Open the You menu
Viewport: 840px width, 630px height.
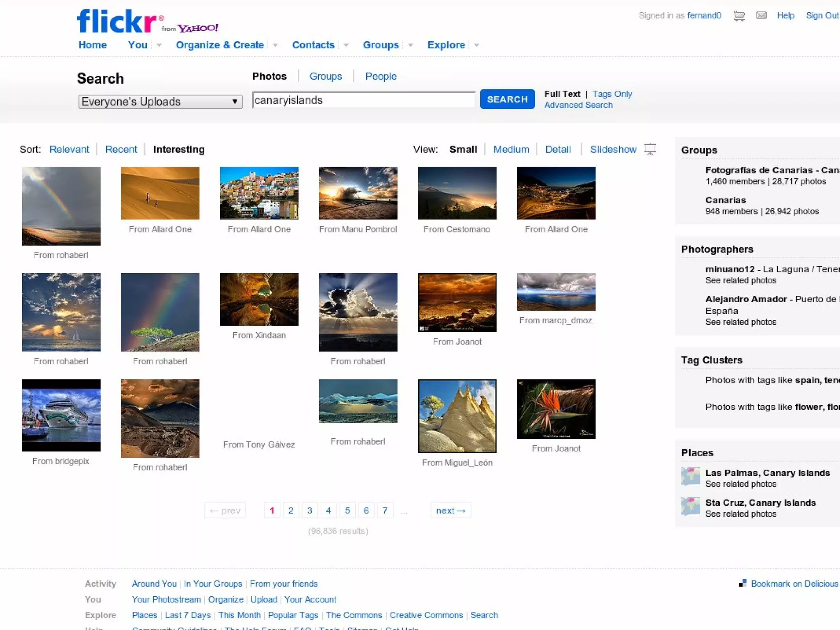click(x=138, y=45)
